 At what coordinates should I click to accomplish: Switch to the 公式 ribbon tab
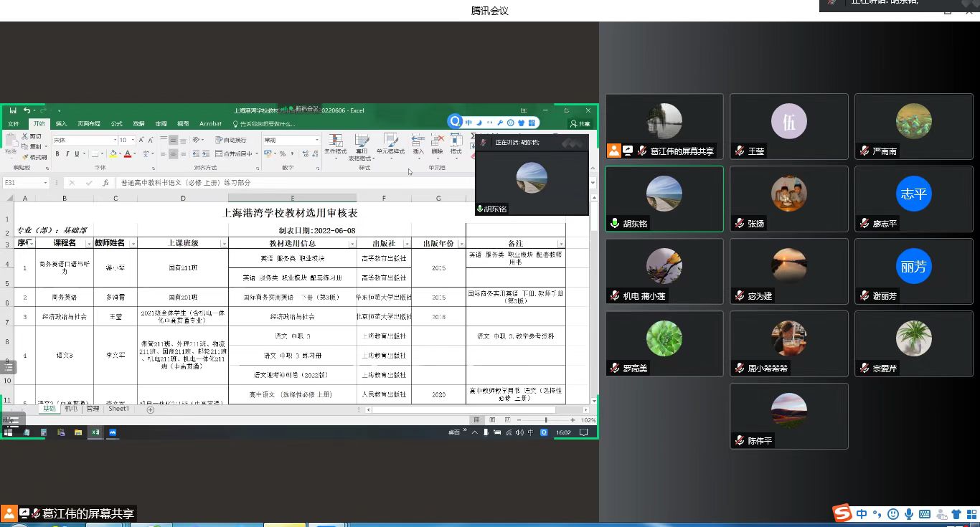point(116,123)
